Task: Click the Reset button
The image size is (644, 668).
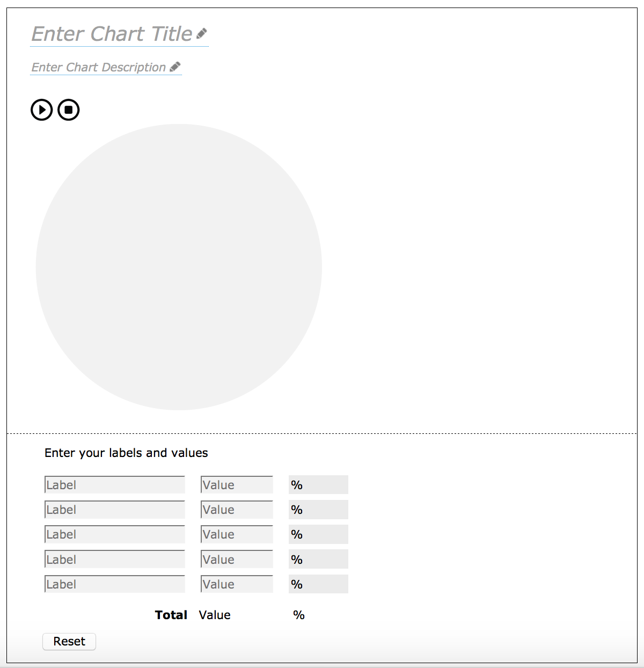Action: [69, 642]
